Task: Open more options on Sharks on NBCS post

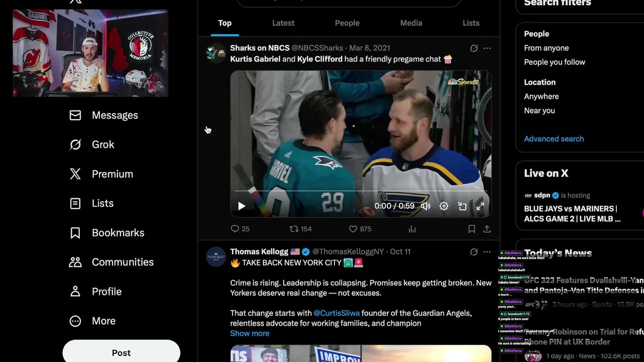Action: click(487, 48)
